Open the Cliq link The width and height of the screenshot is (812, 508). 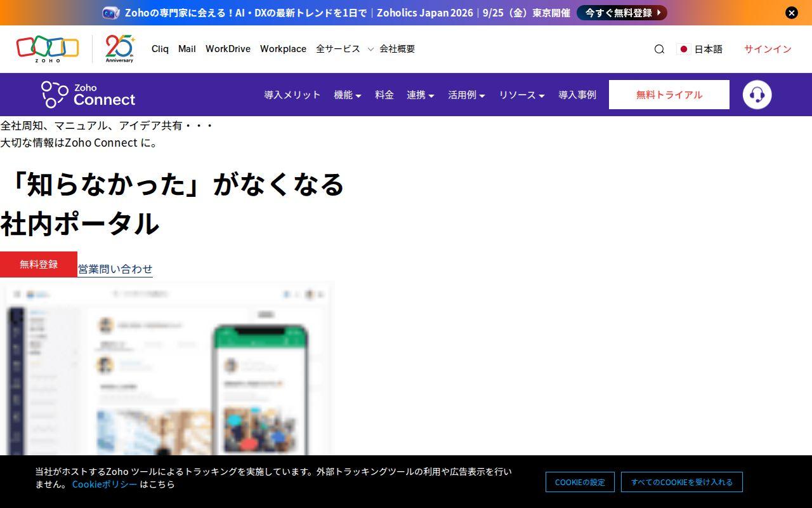pos(160,49)
